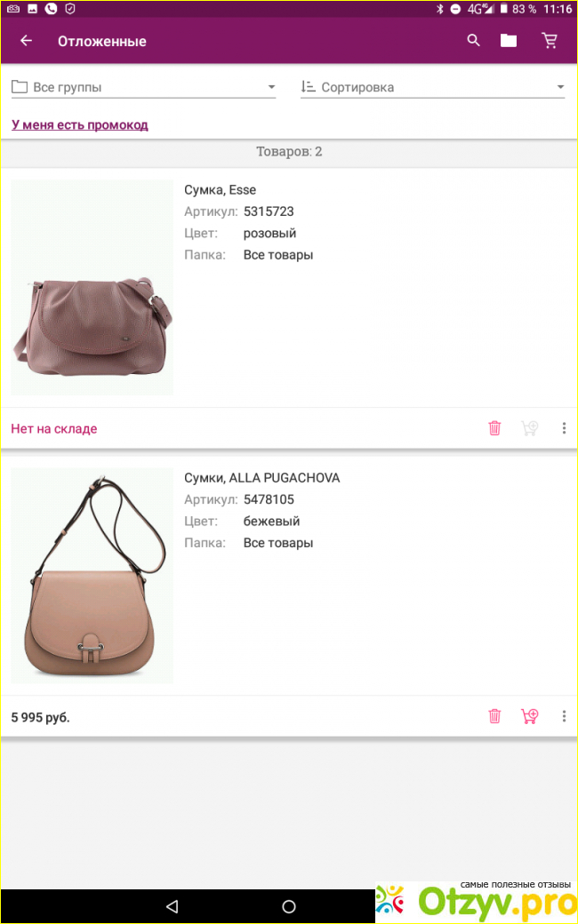This screenshot has width=578, height=924.
Task: Tap the back arrow in header
Action: click(x=26, y=41)
